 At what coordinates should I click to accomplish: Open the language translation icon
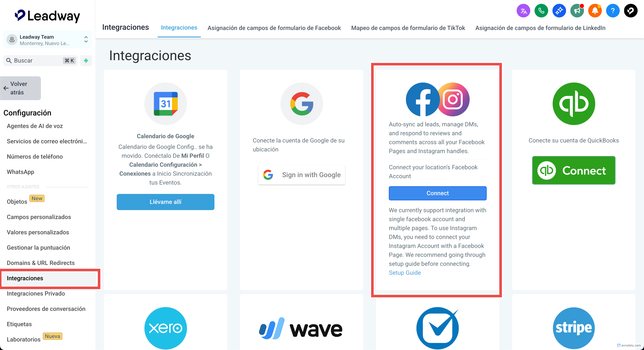(x=523, y=11)
